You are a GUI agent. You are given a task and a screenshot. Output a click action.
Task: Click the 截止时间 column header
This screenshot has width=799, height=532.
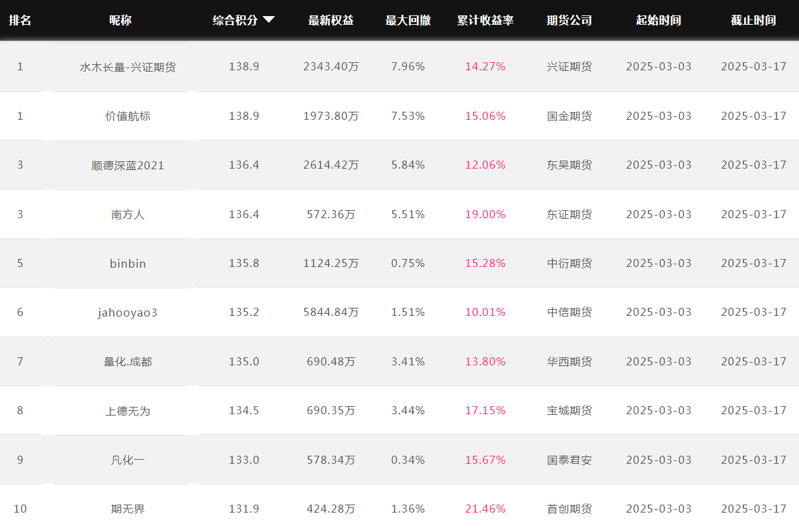753,20
